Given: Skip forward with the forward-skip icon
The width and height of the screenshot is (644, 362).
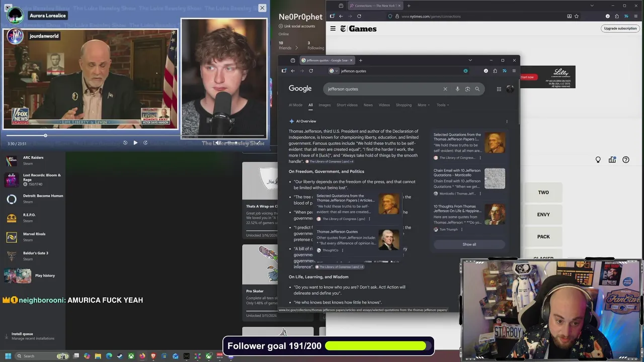Looking at the screenshot, I should tap(145, 143).
